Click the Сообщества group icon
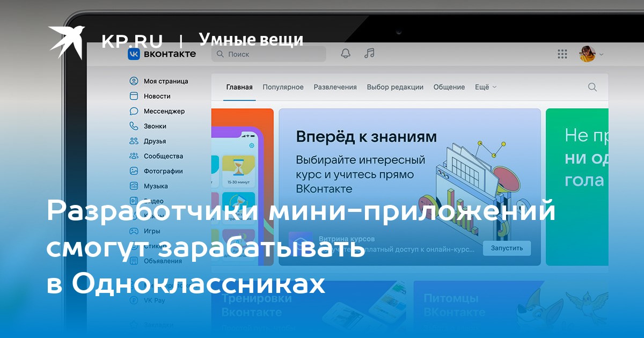 tap(134, 156)
